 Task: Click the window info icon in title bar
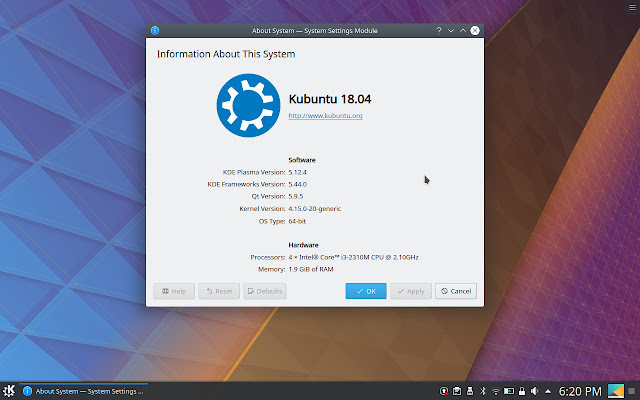[155, 30]
